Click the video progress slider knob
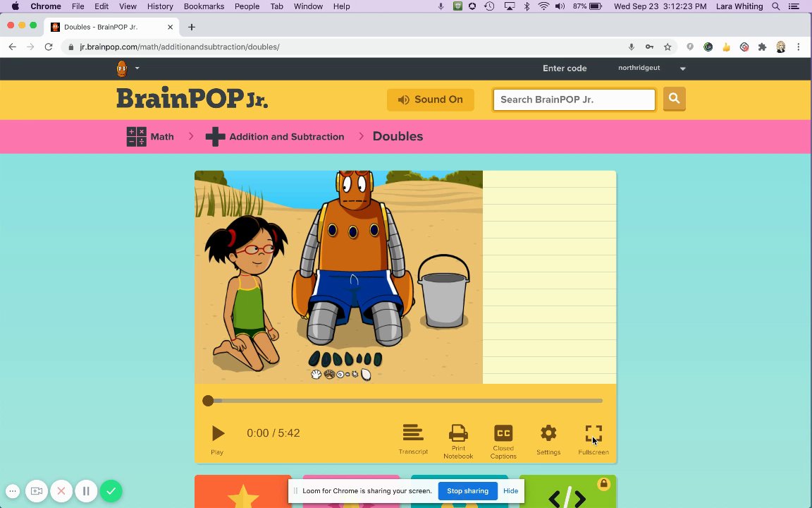The height and width of the screenshot is (508, 812). point(208,401)
